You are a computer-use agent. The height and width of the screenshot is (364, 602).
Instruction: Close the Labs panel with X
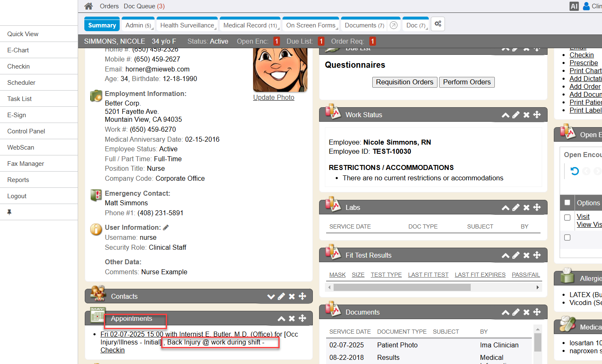point(526,208)
